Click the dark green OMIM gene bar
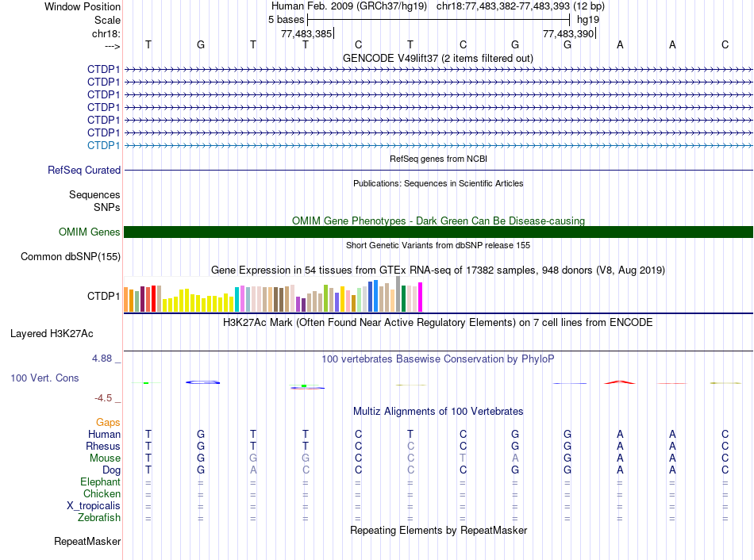Viewport: 754px width, 560px height. (x=438, y=232)
